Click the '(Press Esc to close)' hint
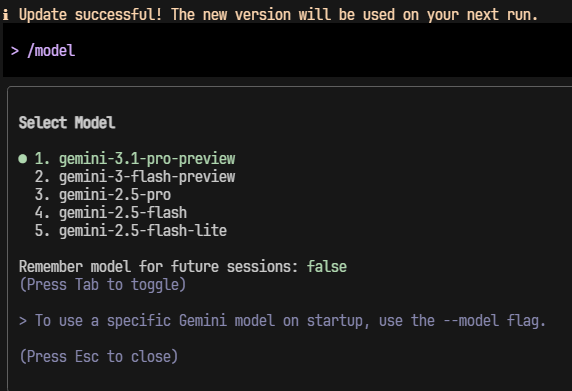572x391 pixels. 99,356
